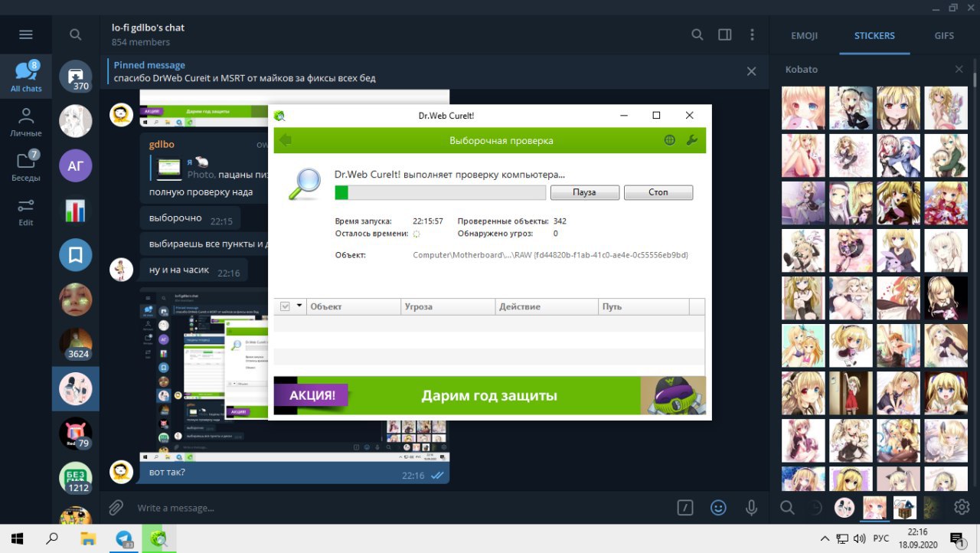Viewport: 980px width, 553px height.
Task: Open archived chats avatar with 370 badge
Action: click(75, 76)
